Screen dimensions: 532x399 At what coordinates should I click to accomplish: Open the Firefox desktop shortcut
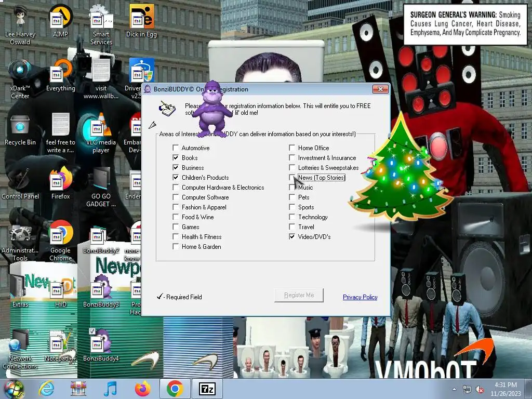click(x=60, y=183)
